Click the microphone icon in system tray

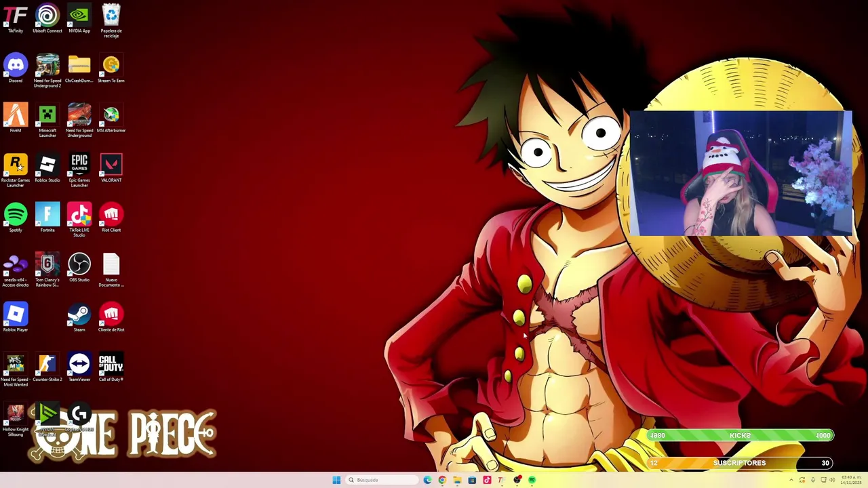(x=812, y=480)
